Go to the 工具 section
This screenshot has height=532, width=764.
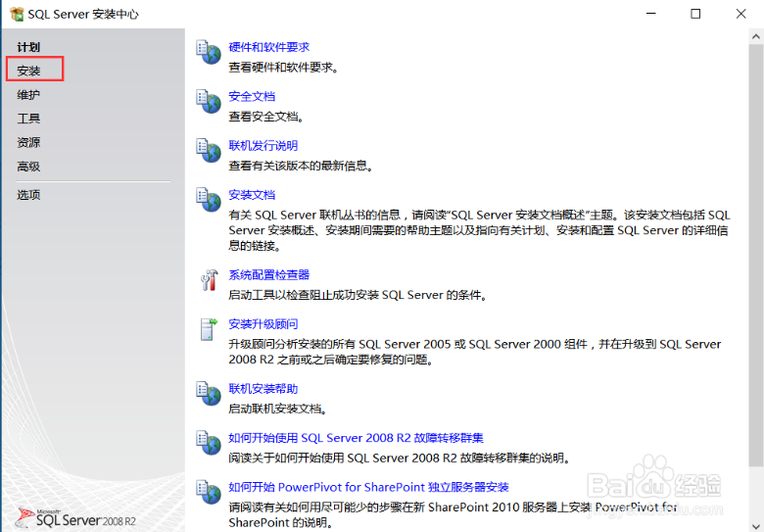click(x=28, y=119)
